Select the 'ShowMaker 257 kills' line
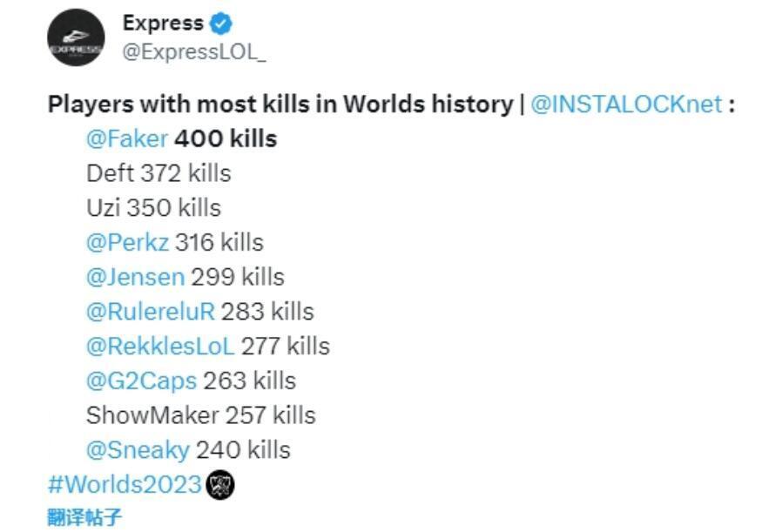 pyautogui.click(x=200, y=415)
